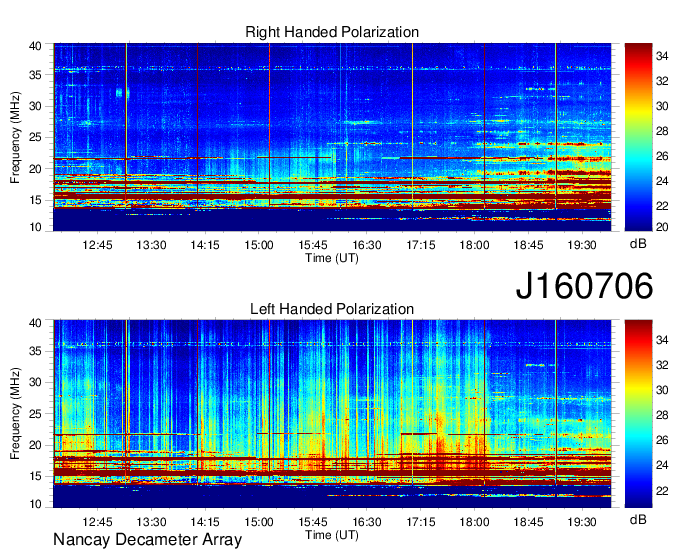Click the left-handed plot's Frequency (MHz) axis label

pos(15,414)
